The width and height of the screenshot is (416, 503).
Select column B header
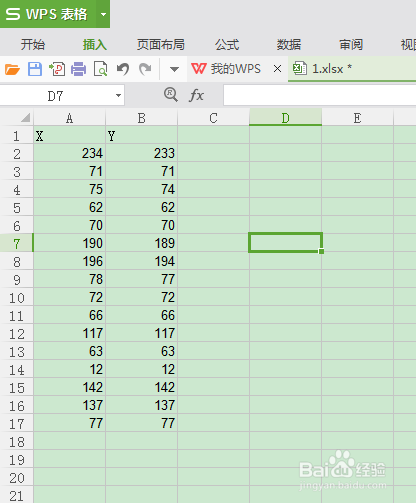point(141,118)
